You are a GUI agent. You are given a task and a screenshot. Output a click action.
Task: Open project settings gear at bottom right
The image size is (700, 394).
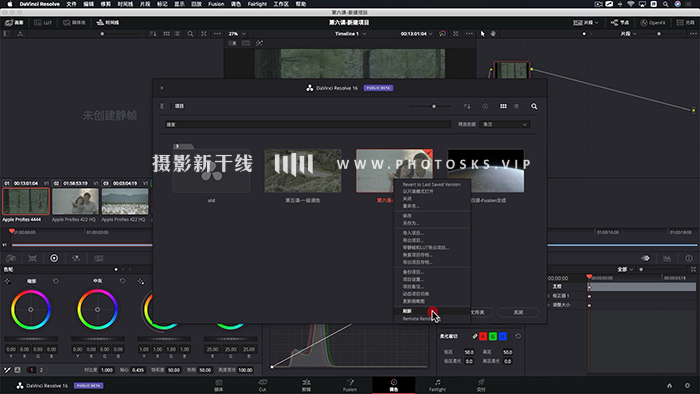688,386
